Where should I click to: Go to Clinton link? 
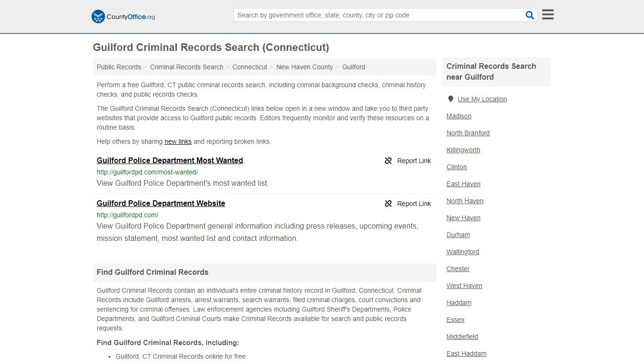tap(457, 167)
